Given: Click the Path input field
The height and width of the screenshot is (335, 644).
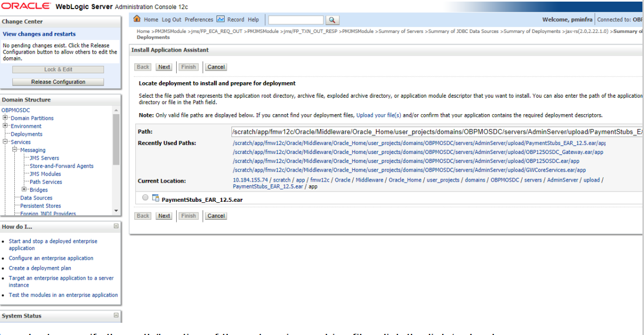Looking at the screenshot, I should (437, 132).
